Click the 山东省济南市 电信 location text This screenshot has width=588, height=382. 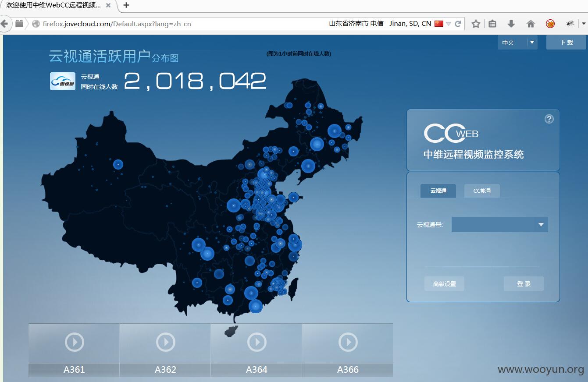click(x=356, y=24)
